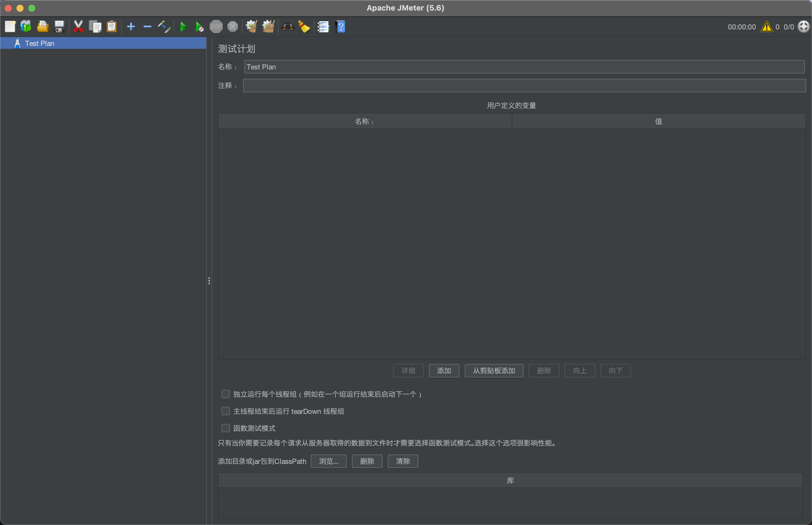Open a test plan file icon
The width and height of the screenshot is (812, 525).
(x=43, y=26)
